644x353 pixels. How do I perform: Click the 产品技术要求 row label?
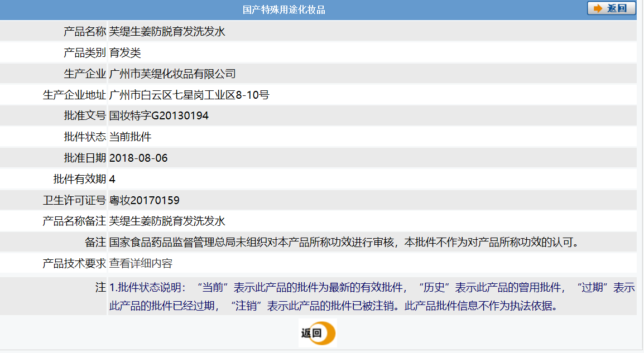(74, 263)
